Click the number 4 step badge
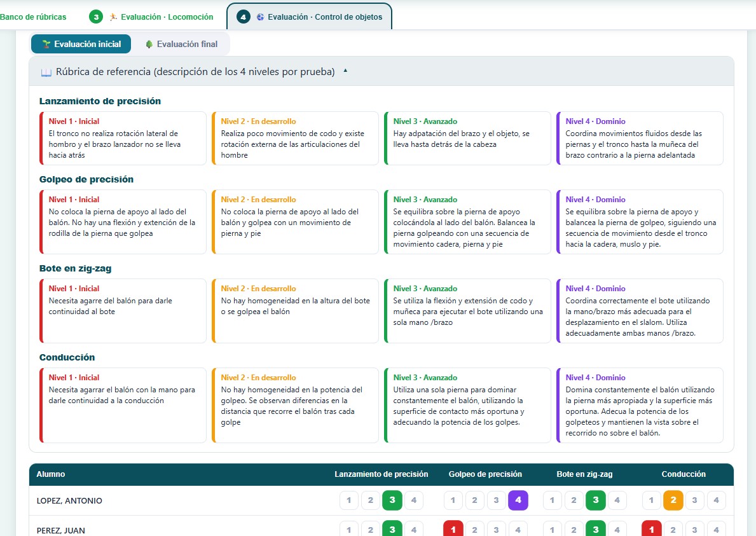This screenshot has width=756, height=536. click(243, 17)
